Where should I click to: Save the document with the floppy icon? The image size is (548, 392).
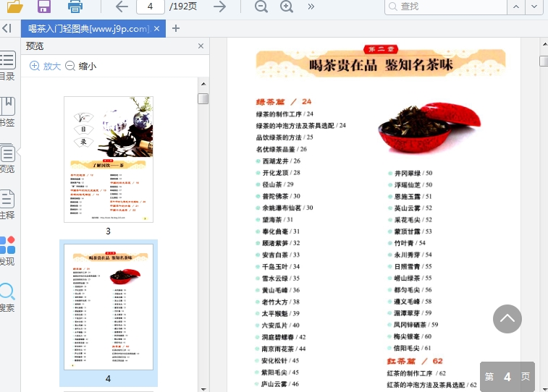[x=44, y=7]
